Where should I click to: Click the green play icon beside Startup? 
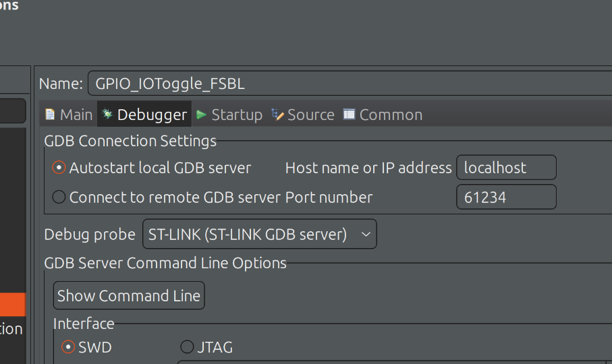point(201,115)
